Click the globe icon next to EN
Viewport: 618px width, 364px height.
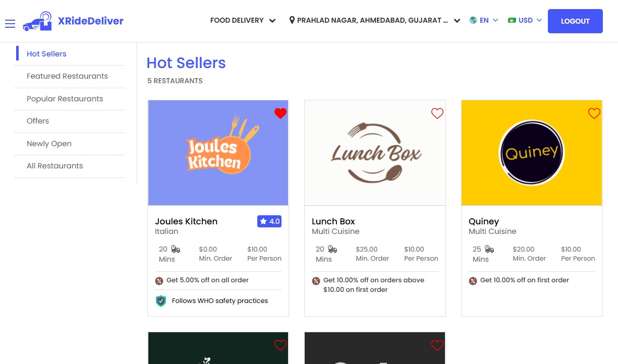tap(473, 20)
